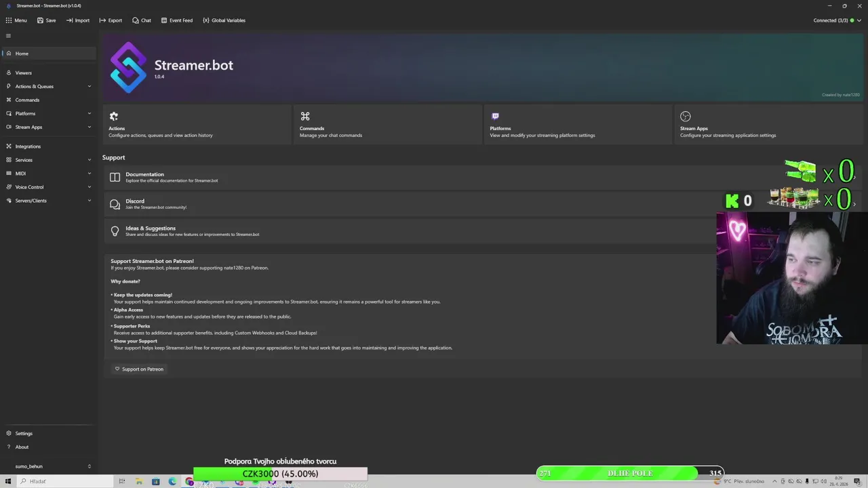Click the DLHE POLE progress bar

[630, 473]
